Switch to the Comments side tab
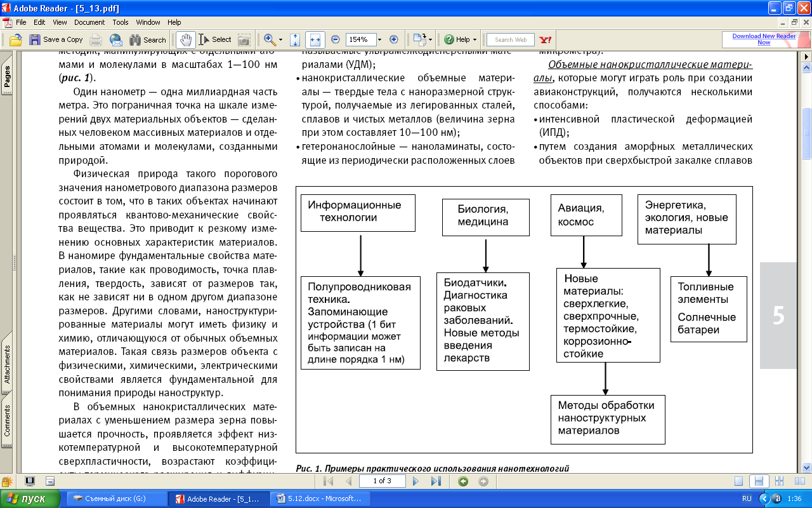 [7, 420]
